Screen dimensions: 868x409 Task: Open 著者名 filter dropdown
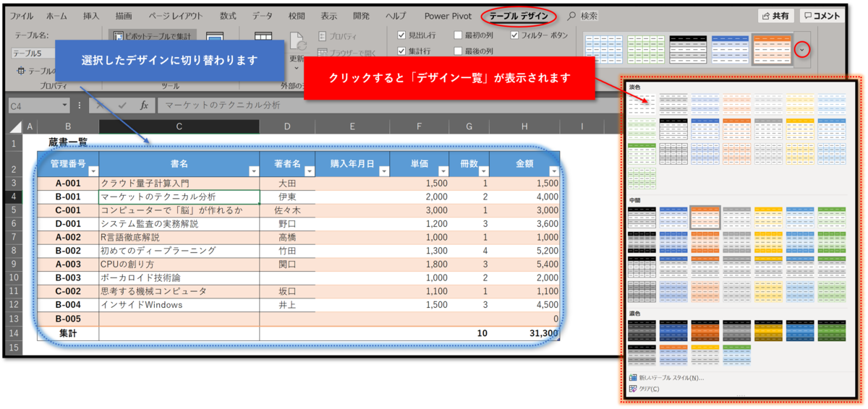309,171
